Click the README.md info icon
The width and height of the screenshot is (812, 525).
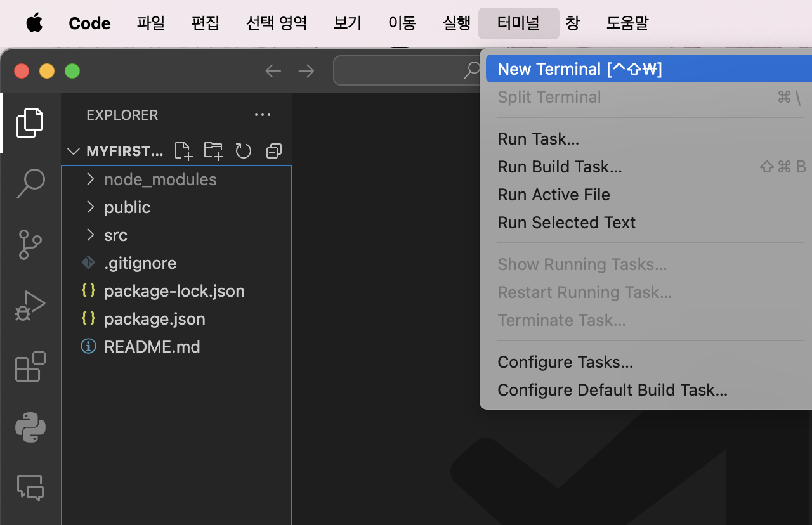tap(89, 346)
